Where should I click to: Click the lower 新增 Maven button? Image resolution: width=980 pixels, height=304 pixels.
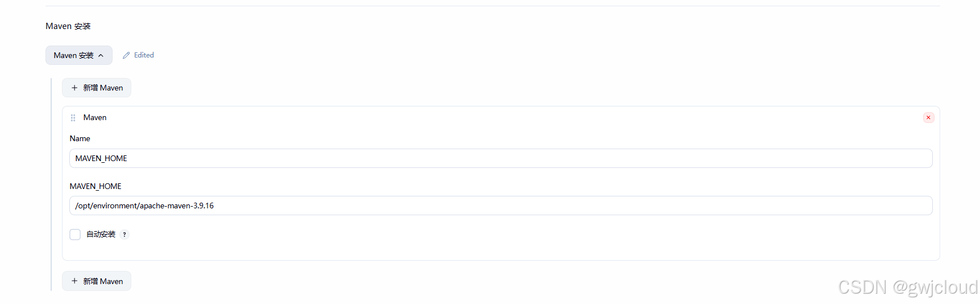(97, 281)
